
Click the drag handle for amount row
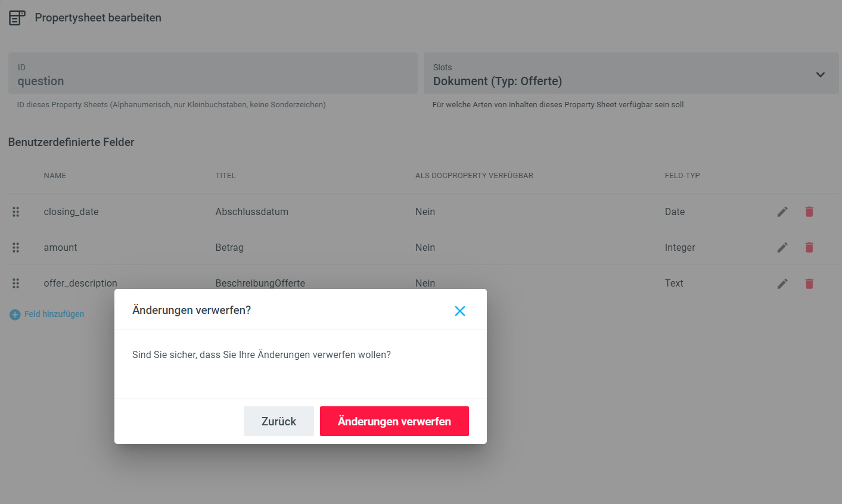pyautogui.click(x=16, y=247)
